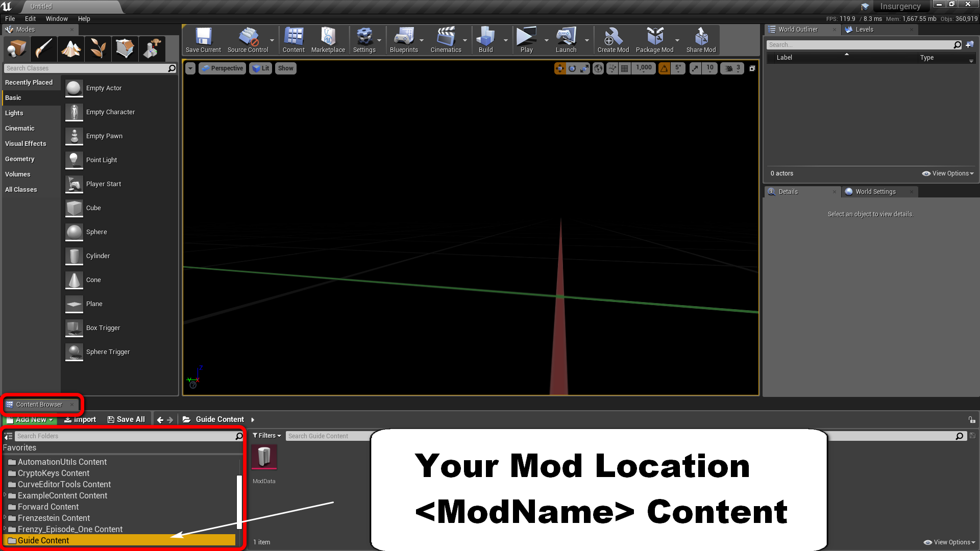Open viewport options dropdown arrow
Screen dimensions: 980x551
click(190, 68)
